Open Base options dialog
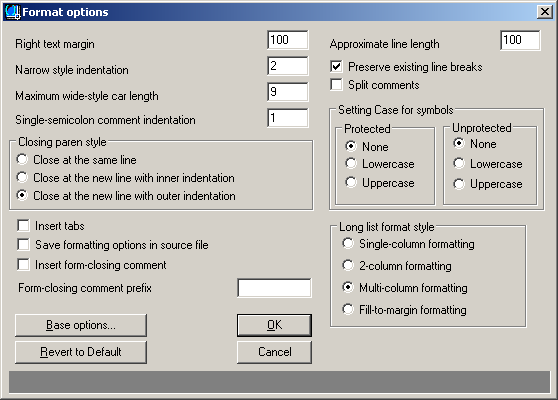Screen dimensions: 558x400 point(81,325)
